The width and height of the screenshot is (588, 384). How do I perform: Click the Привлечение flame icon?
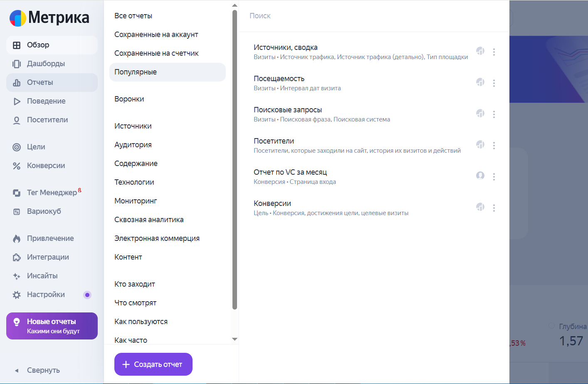point(17,238)
